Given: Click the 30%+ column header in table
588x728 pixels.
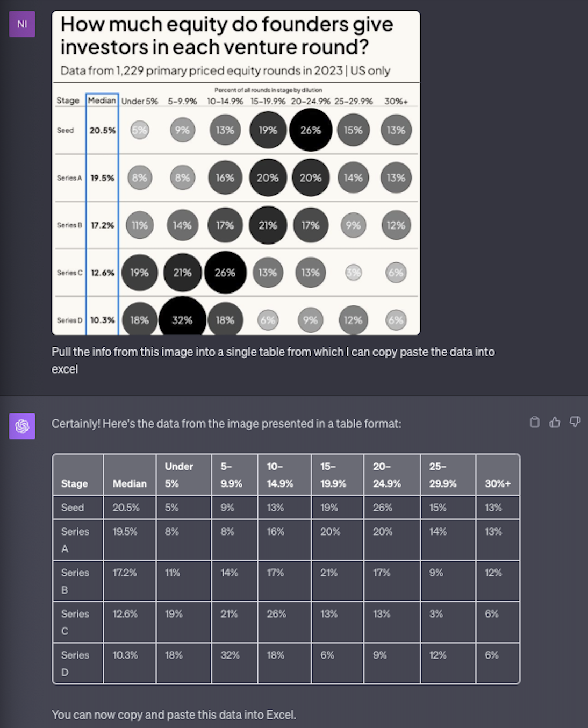Looking at the screenshot, I should click(x=498, y=483).
